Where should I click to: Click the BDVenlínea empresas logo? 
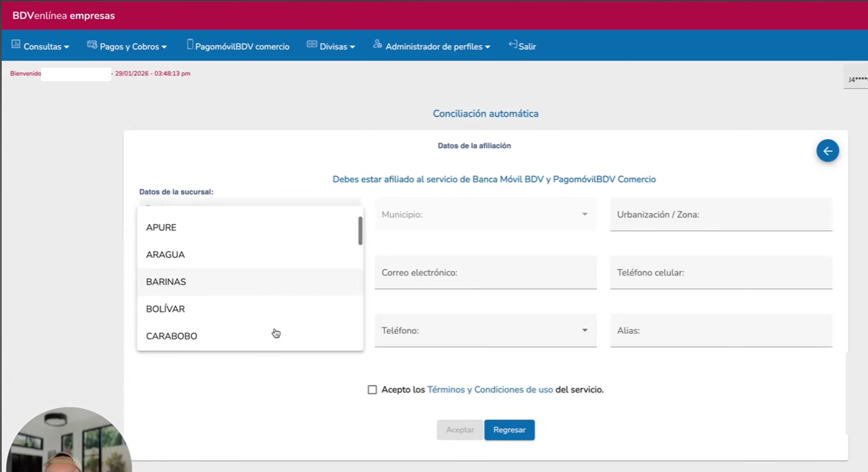click(x=64, y=16)
